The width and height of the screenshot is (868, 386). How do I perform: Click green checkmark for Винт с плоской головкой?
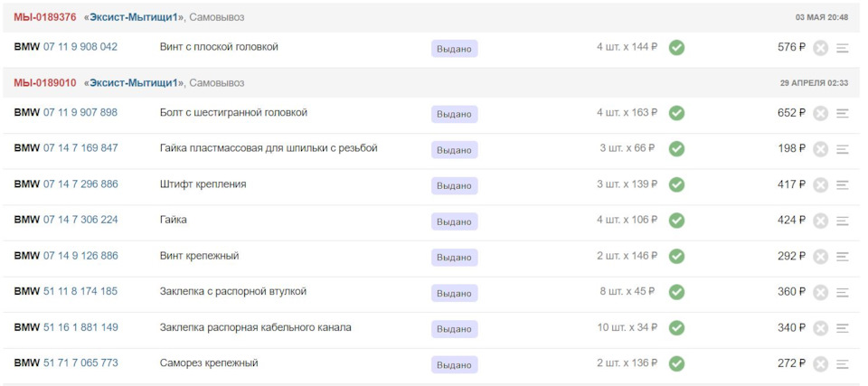676,48
